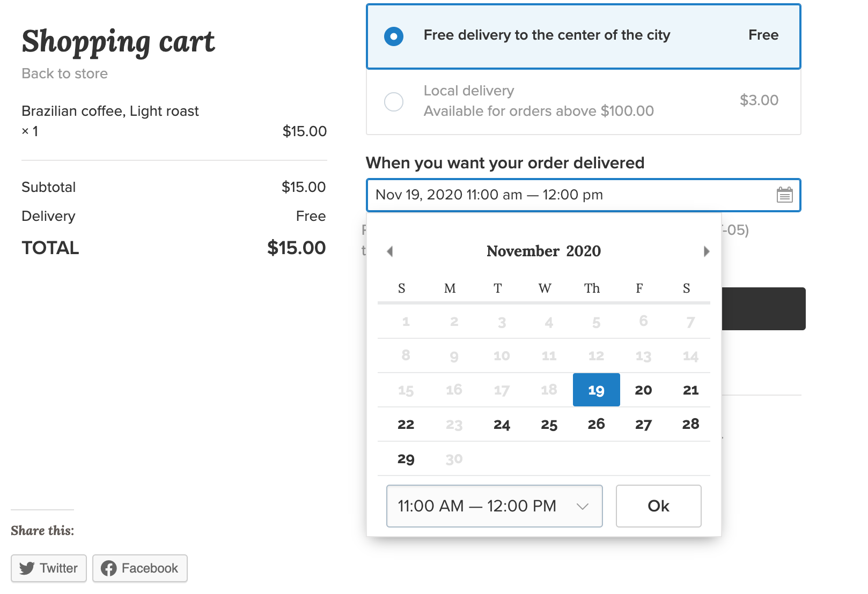Confirm the delivery time with Ok
The height and width of the screenshot is (594, 868).
(x=658, y=506)
